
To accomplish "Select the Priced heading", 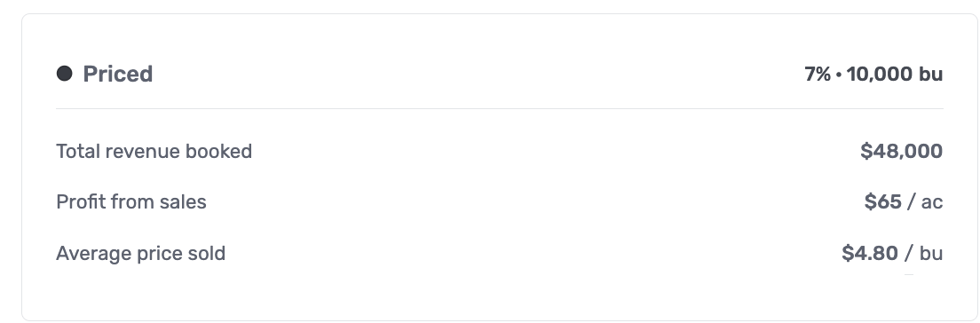I will tap(117, 74).
